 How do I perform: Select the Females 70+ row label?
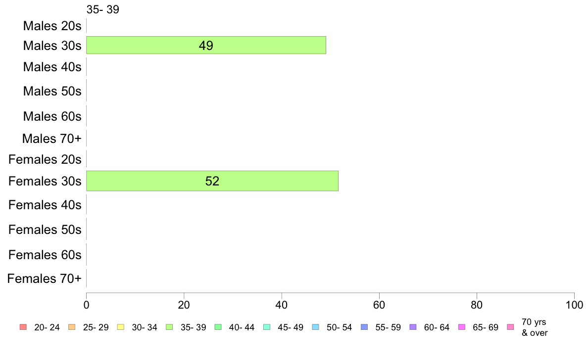[x=44, y=278]
